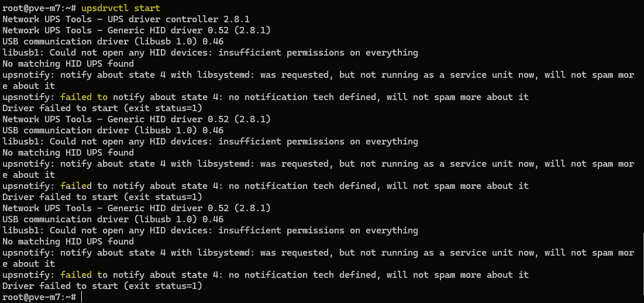Click the first "Generic HID driver 0.52" line
Viewport: 644px width, 303px height.
tap(136, 30)
